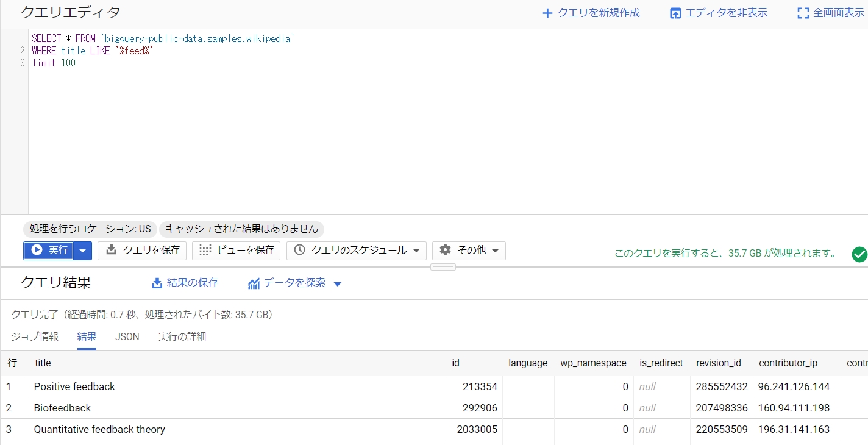Click the language column header
868x445 pixels.
[528, 363]
